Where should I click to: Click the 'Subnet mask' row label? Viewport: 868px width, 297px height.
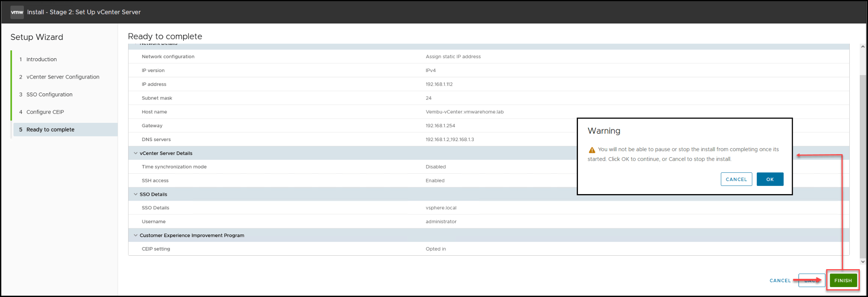pyautogui.click(x=157, y=98)
